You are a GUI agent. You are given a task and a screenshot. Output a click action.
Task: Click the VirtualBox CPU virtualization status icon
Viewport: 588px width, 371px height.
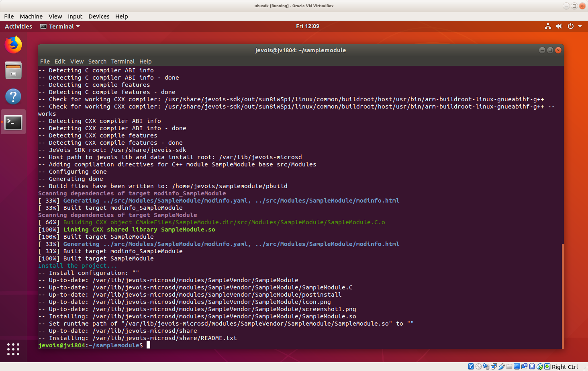tap(532, 367)
